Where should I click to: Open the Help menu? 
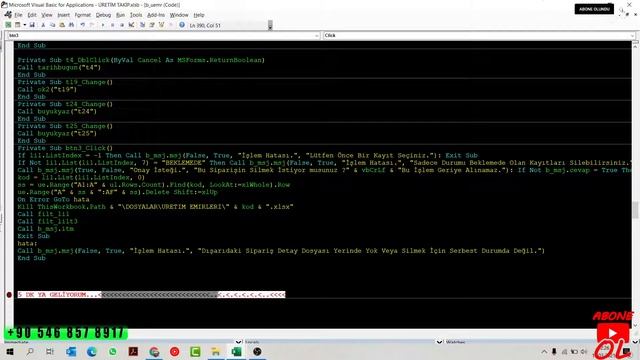199,15
